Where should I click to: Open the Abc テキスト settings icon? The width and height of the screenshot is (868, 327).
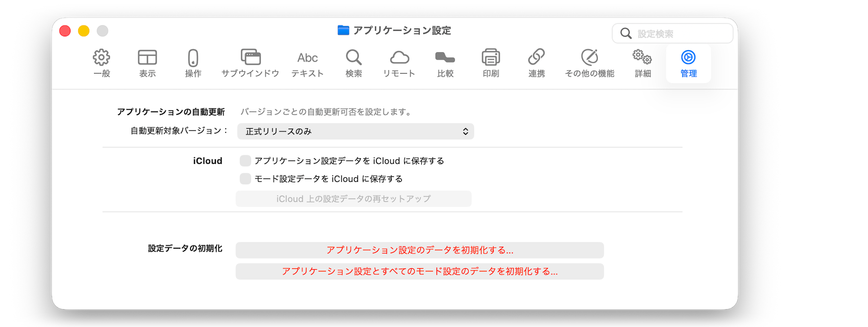pos(307,63)
